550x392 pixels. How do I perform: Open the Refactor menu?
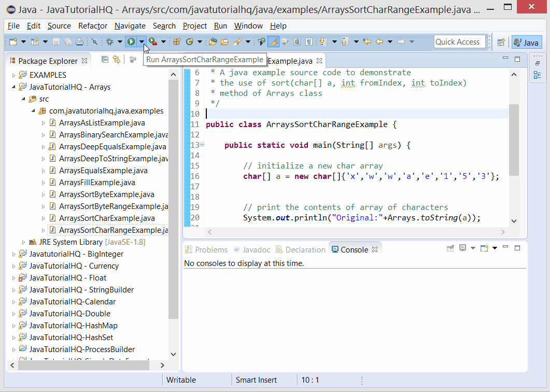93,26
